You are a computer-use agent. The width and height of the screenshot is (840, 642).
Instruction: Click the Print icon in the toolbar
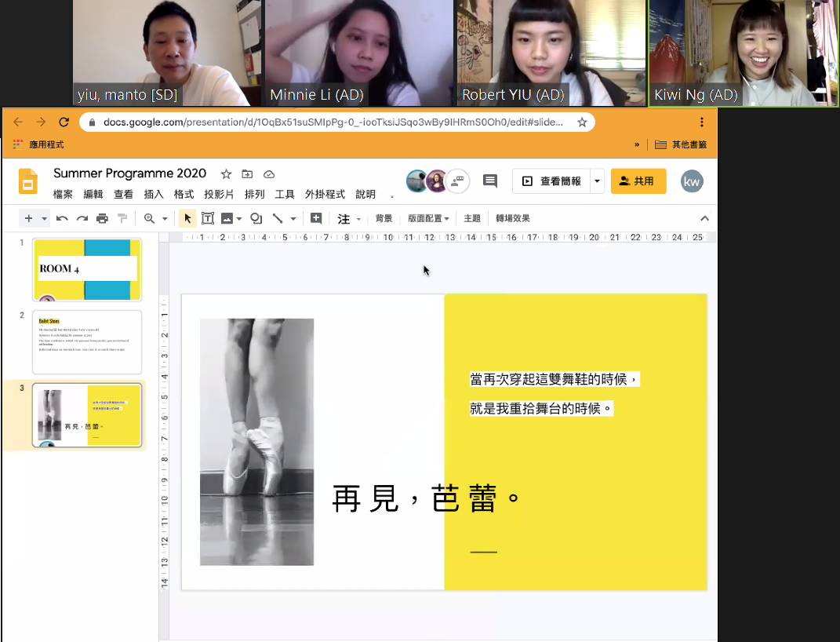pyautogui.click(x=102, y=219)
